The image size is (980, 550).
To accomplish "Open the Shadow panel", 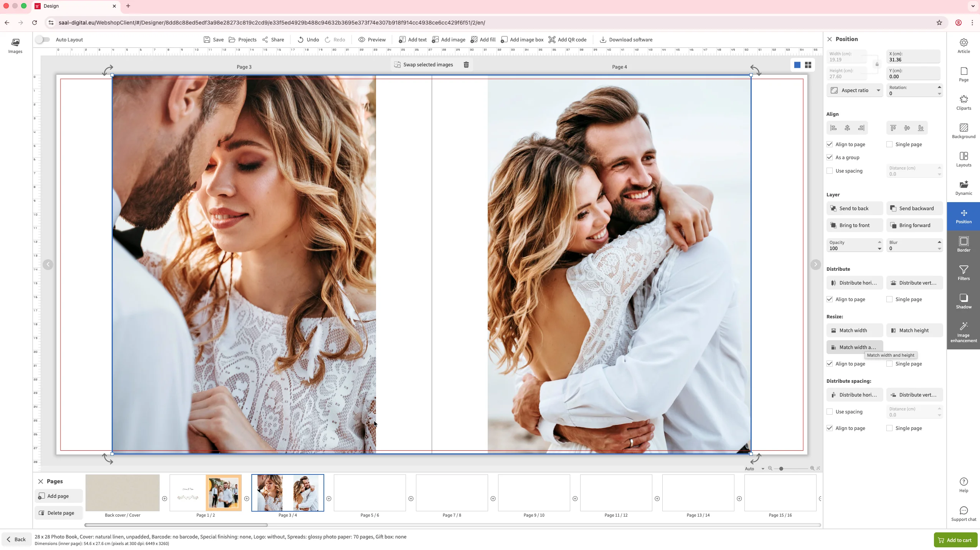I will click(964, 301).
